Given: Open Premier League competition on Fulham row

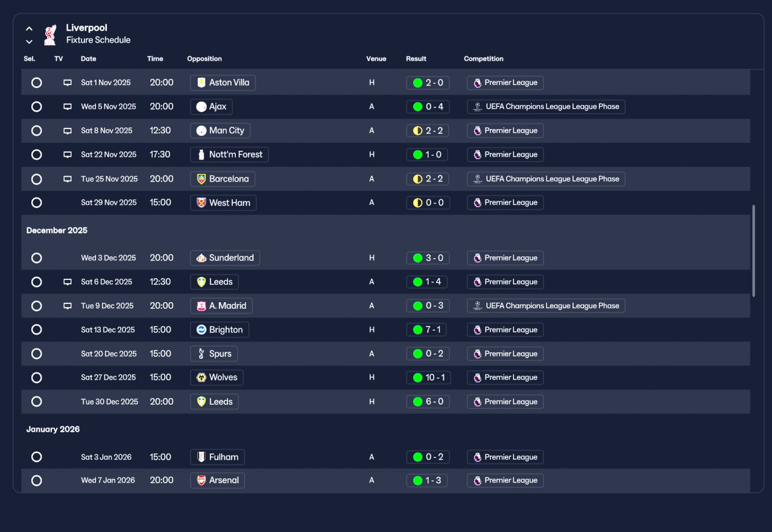Looking at the screenshot, I should tap(505, 457).
